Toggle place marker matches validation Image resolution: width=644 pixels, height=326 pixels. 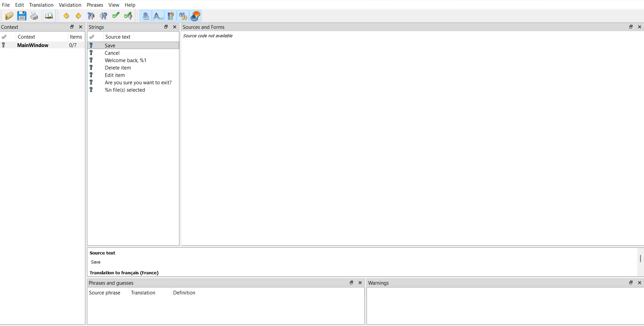point(196,16)
